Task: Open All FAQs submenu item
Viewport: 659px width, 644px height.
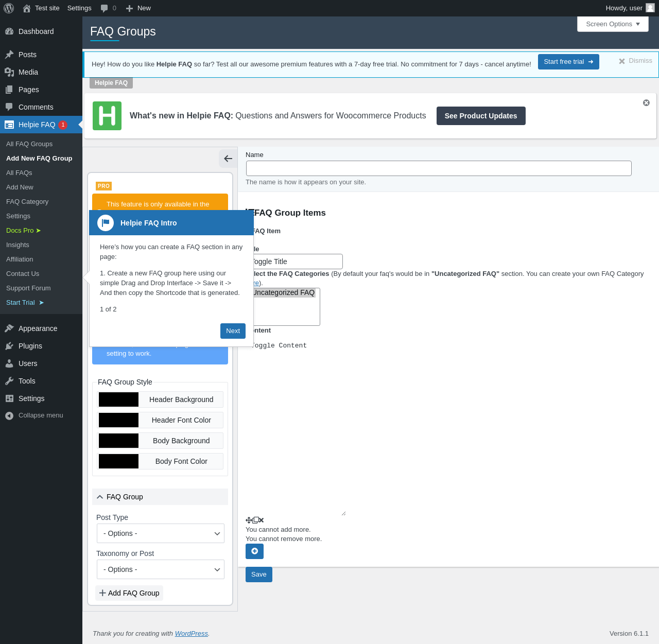Action: 19,173
